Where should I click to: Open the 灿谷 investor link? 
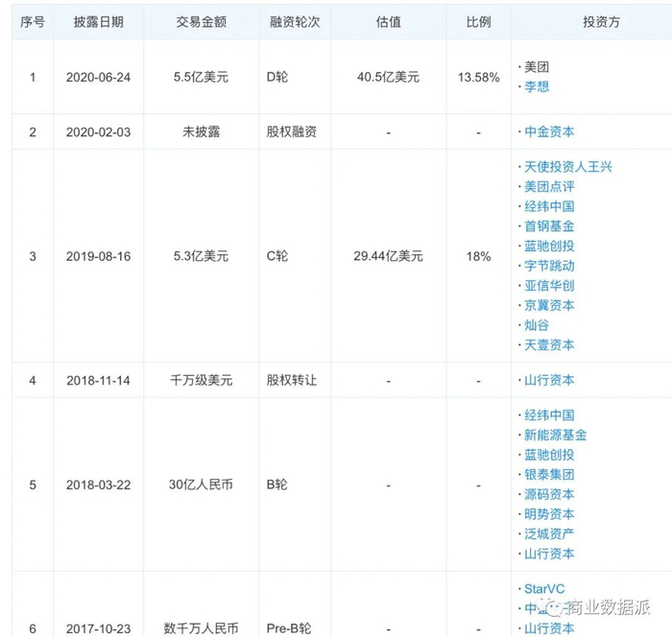[x=537, y=325]
